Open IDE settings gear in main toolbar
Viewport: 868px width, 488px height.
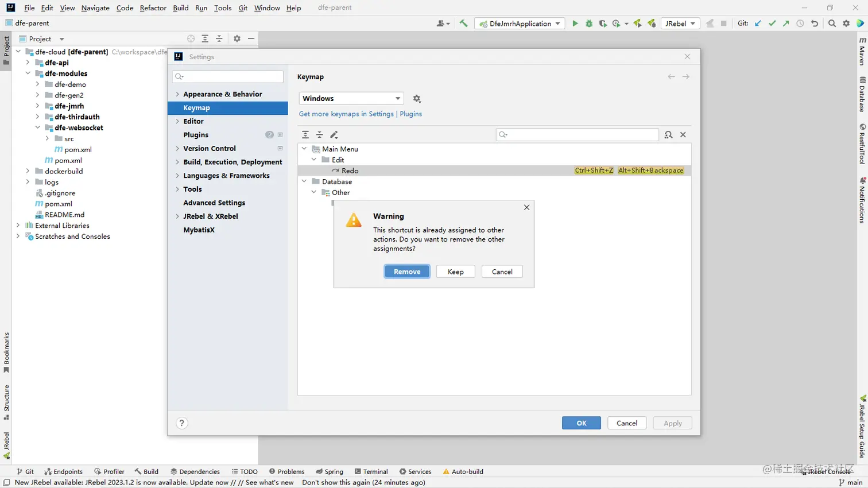[x=846, y=24]
